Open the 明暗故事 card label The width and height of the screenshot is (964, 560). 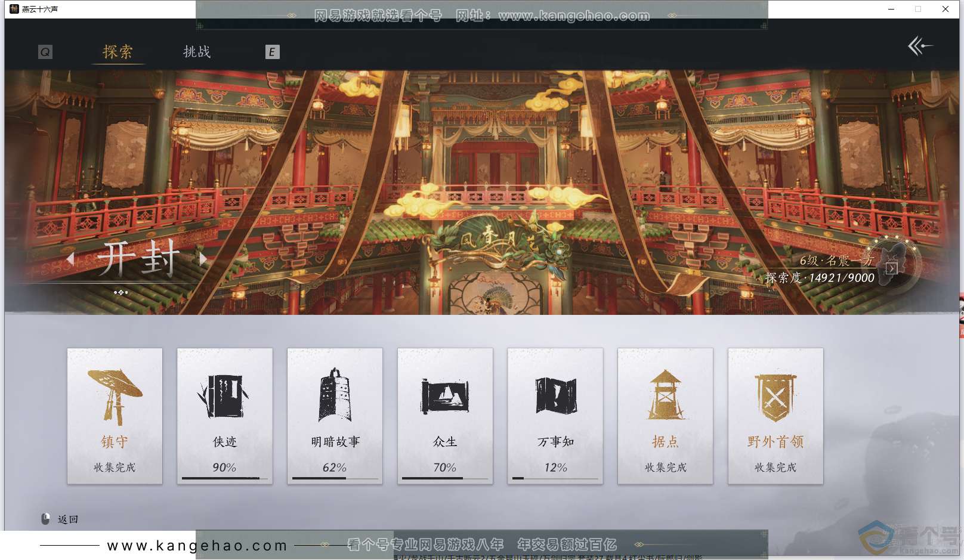335,442
